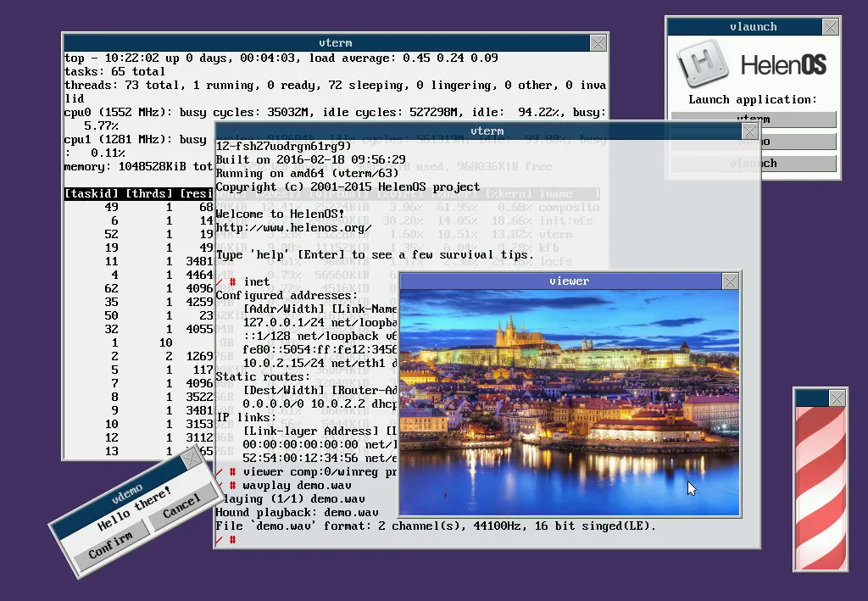Click the 'Welcome to HelenOS!' text

280,214
